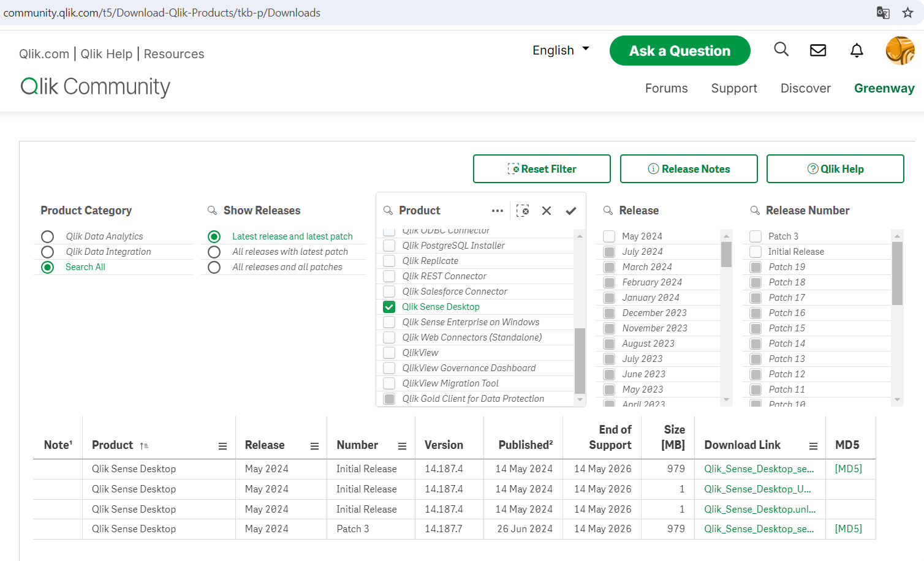Confirm Product selections with the checkmark icon

point(570,210)
